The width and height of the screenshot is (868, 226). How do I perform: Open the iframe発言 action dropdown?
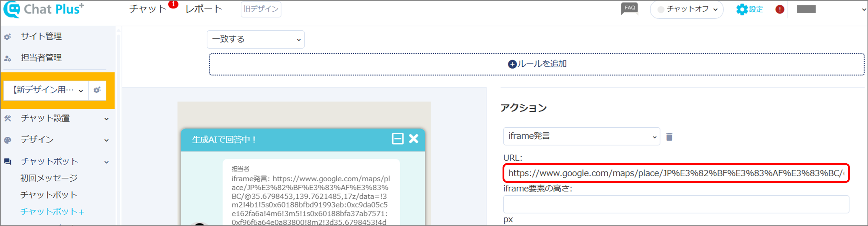coord(581,136)
